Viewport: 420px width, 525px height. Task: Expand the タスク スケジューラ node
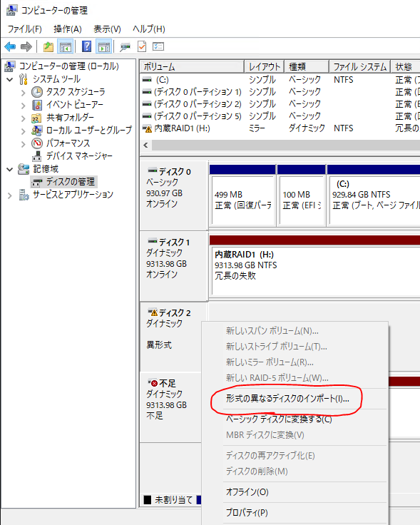pos(23,93)
